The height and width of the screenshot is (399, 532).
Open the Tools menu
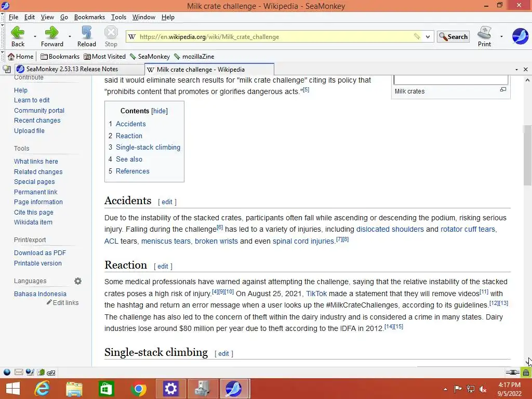(118, 17)
